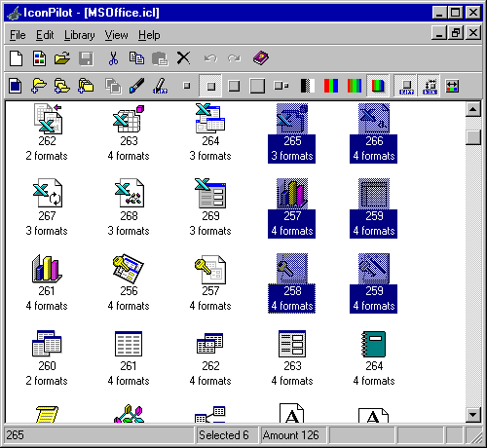Click the Undo arrow icon

point(210,58)
